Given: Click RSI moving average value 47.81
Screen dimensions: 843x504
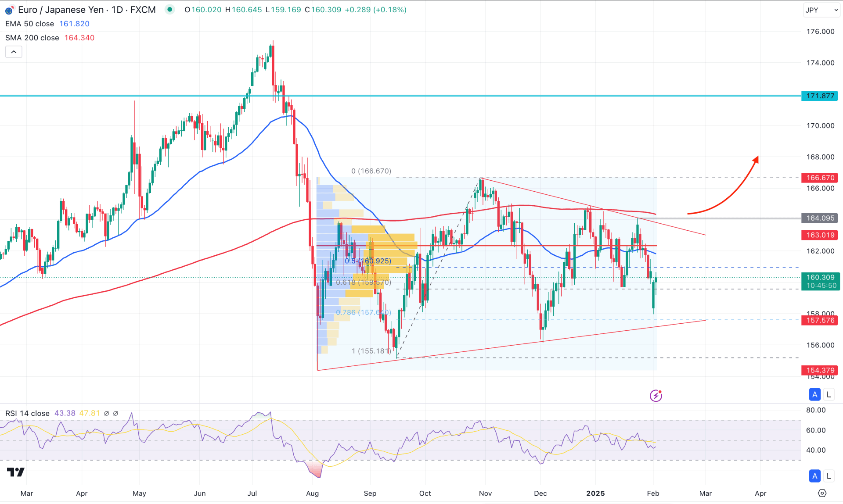Looking at the screenshot, I should tap(90, 413).
